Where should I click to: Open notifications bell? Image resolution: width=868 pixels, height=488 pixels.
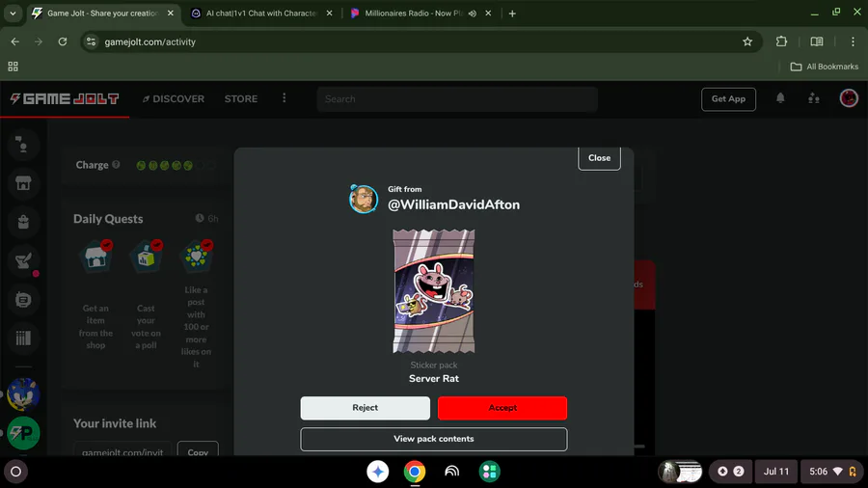[x=780, y=98]
